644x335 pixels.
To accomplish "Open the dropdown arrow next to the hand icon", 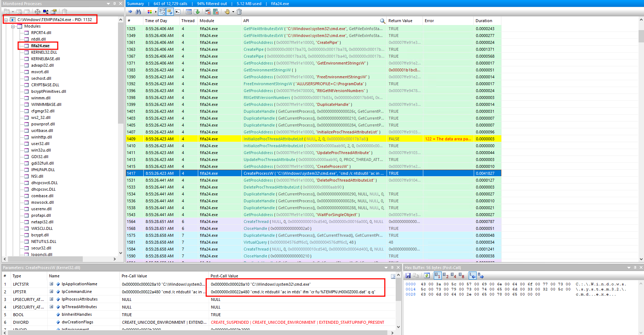I will [233, 12].
